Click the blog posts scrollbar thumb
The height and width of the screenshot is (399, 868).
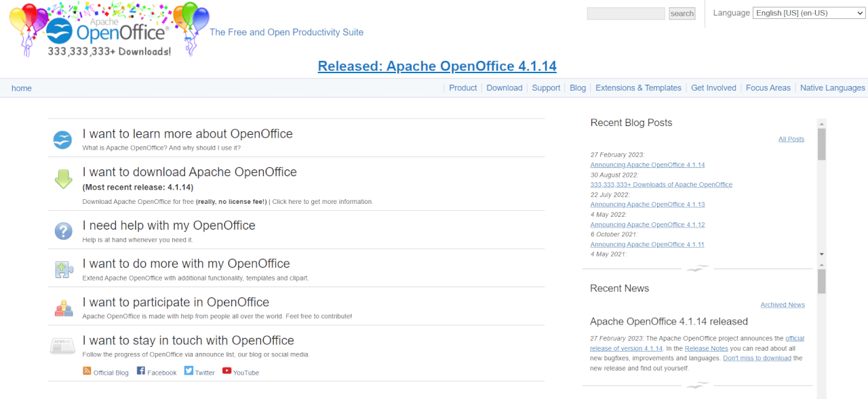(x=822, y=144)
